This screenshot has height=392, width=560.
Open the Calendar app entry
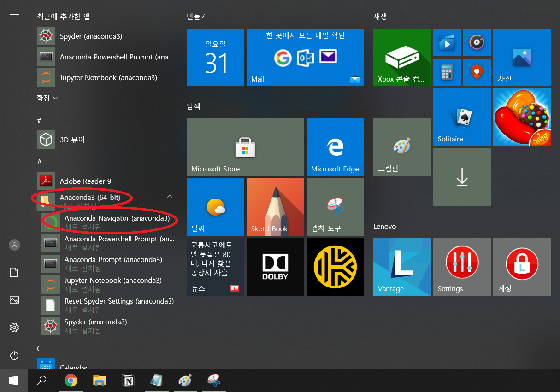pyautogui.click(x=106, y=364)
